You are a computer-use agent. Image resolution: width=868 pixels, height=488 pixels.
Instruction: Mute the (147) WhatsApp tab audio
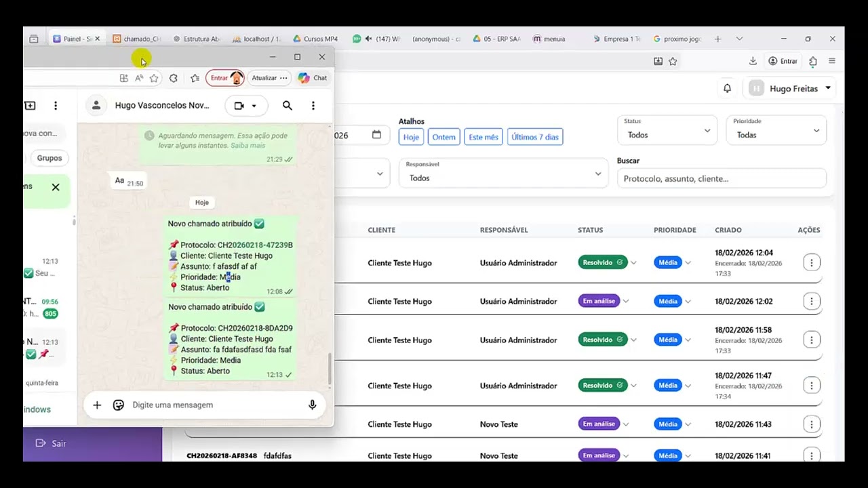point(369,39)
